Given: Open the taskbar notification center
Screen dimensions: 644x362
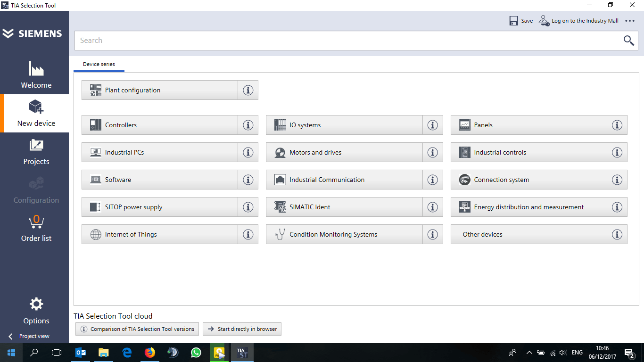Looking at the screenshot, I should [629, 353].
